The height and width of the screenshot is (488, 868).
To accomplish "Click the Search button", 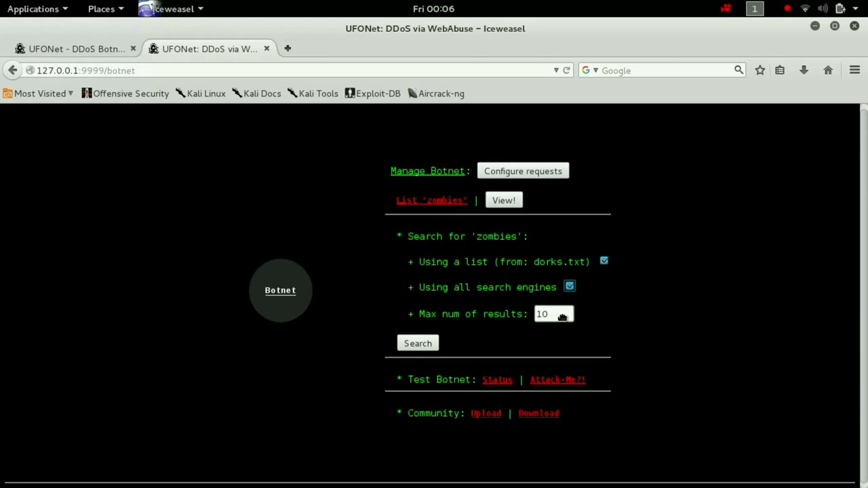I will (x=418, y=344).
